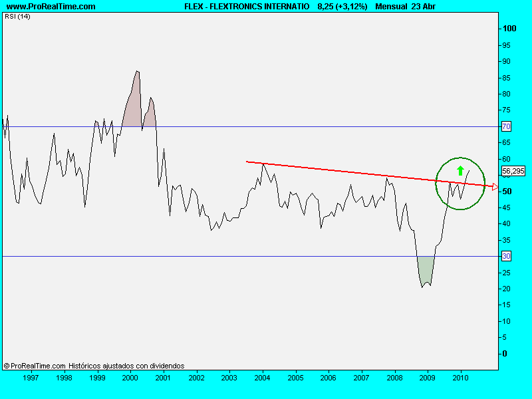Click the FLEX - FLEXTRONICS INTERNATIO ticker title

(x=247, y=7)
